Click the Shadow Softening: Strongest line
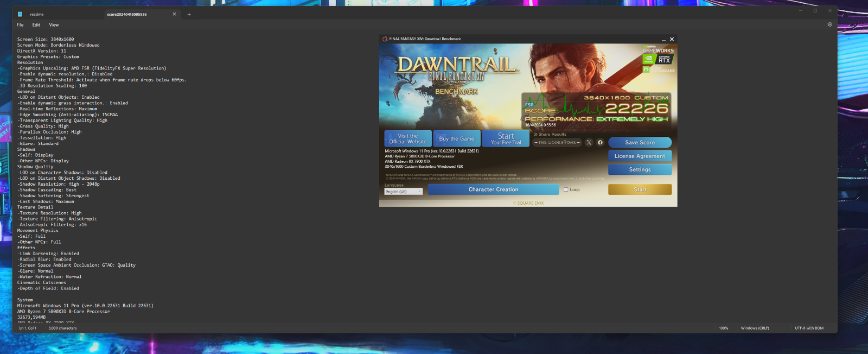 [53, 195]
